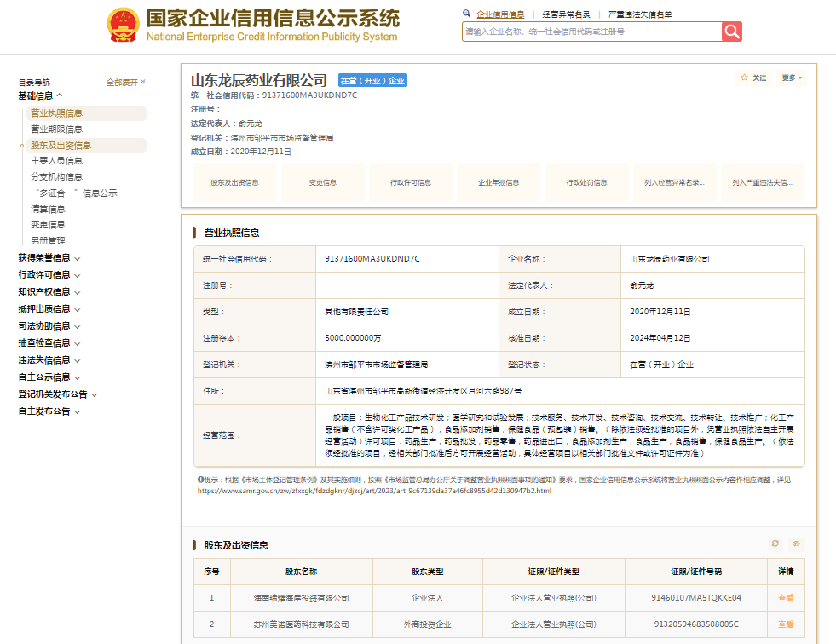The width and height of the screenshot is (836, 644).
Task: Open the 行政许可信息 quick tab
Action: pos(411,183)
